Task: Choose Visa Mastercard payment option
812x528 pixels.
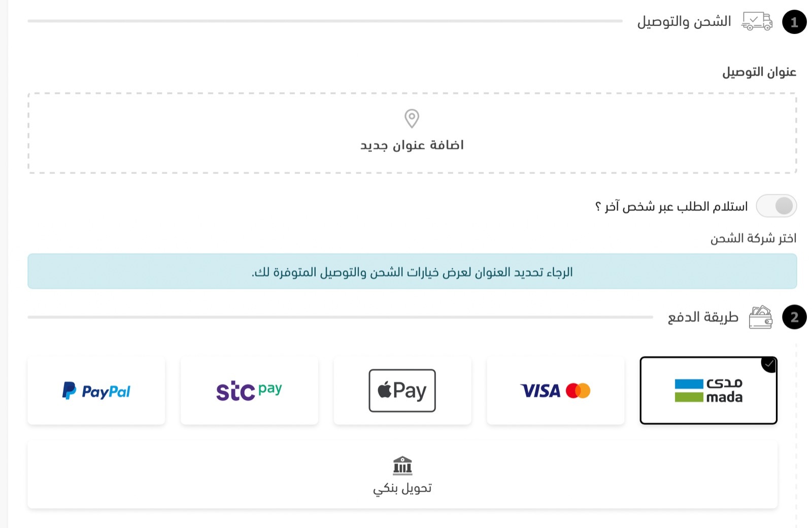Action: click(555, 391)
